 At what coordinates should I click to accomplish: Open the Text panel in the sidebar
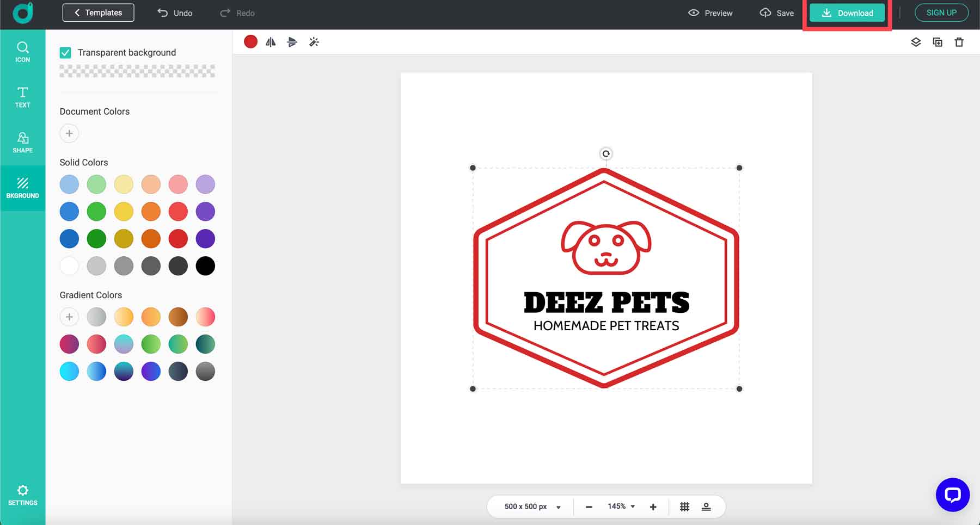click(x=22, y=97)
